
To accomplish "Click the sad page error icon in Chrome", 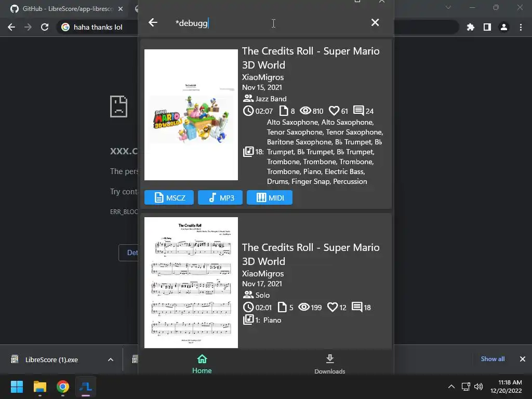I will click(x=119, y=107).
